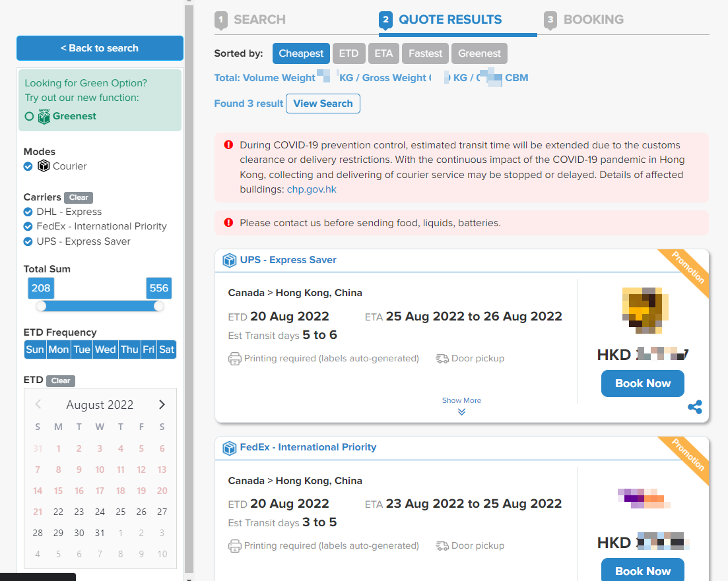Click the red alert icon on food/liquids notice
The image size is (728, 581).
pyautogui.click(x=228, y=223)
